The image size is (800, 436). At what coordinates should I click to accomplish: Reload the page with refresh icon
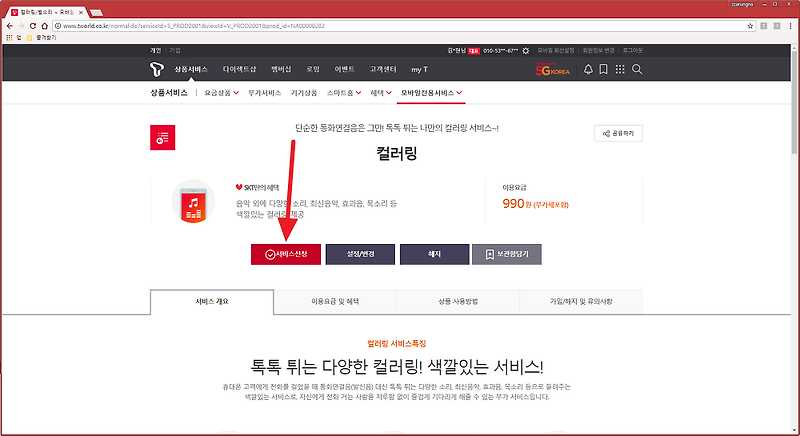[x=33, y=25]
